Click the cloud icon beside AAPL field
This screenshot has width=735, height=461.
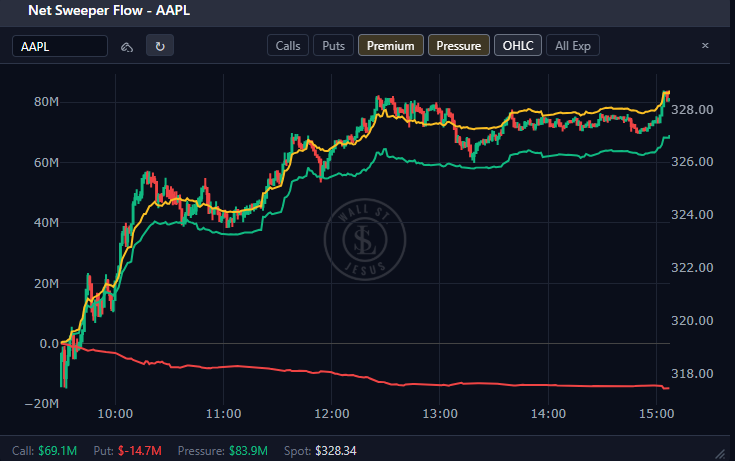click(x=127, y=47)
